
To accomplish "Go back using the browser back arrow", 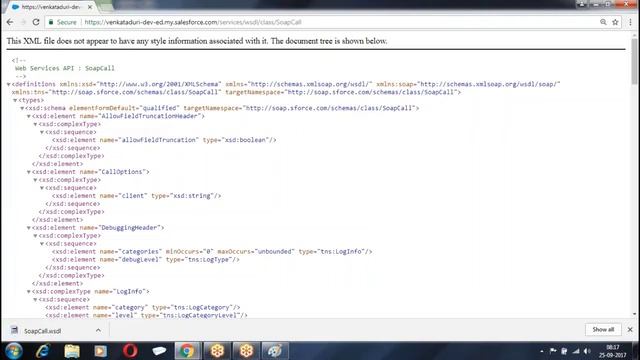I will click(x=10, y=22).
